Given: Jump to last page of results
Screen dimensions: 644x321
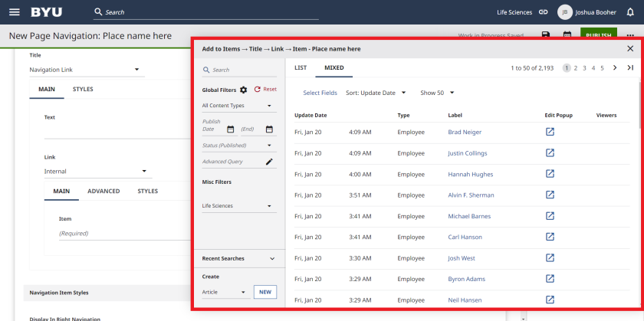Looking at the screenshot, I should tap(630, 68).
